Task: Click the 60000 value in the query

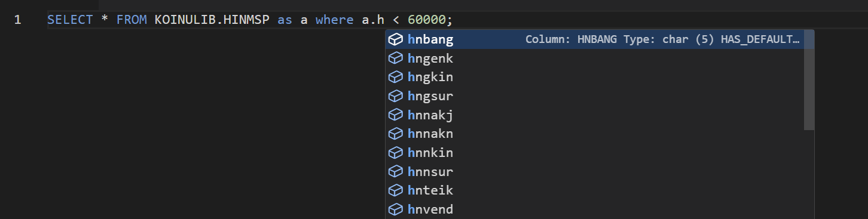Action: (427, 20)
